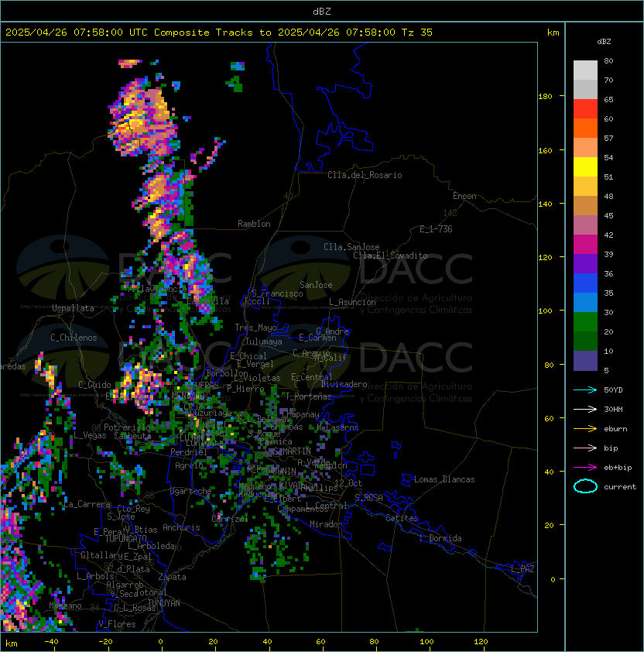Select the yellow 51-54 dBZ color swatch
The image size is (644, 652).
(585, 167)
